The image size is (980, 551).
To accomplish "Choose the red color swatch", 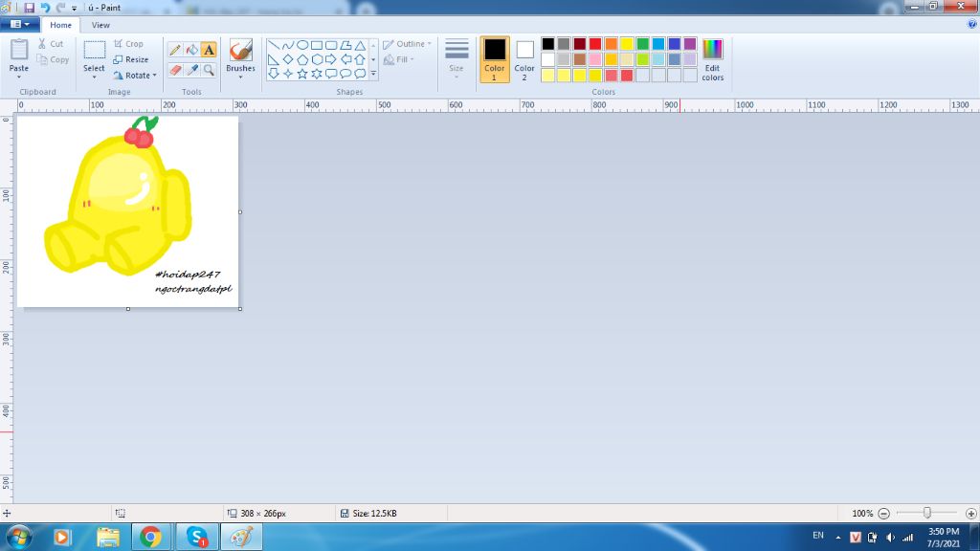I will click(595, 44).
